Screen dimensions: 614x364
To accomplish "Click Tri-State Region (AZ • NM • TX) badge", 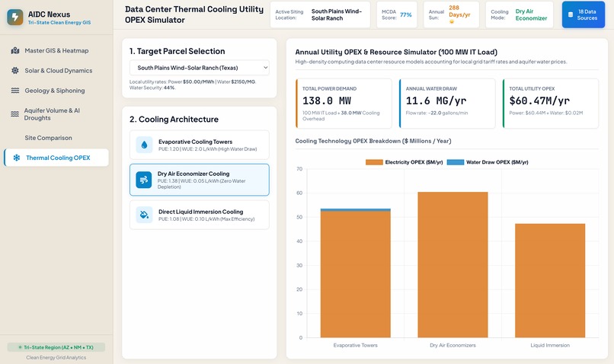I will click(x=56, y=347).
